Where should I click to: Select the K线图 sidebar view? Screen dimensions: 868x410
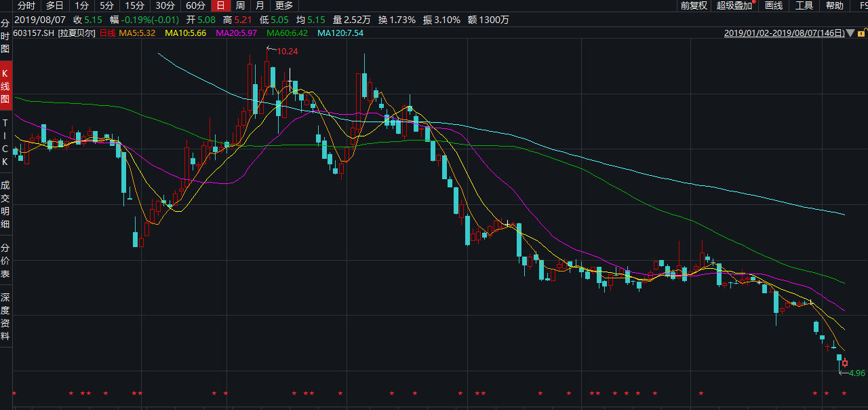coord(5,86)
